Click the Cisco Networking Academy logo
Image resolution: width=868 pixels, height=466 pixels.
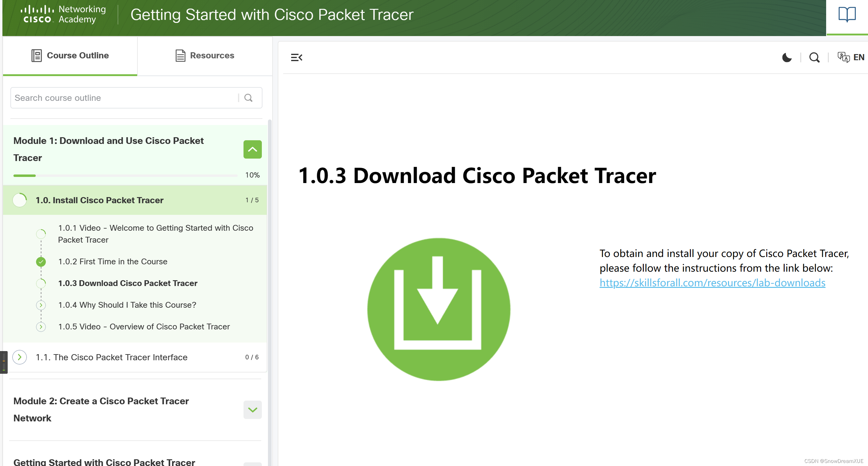tap(63, 14)
